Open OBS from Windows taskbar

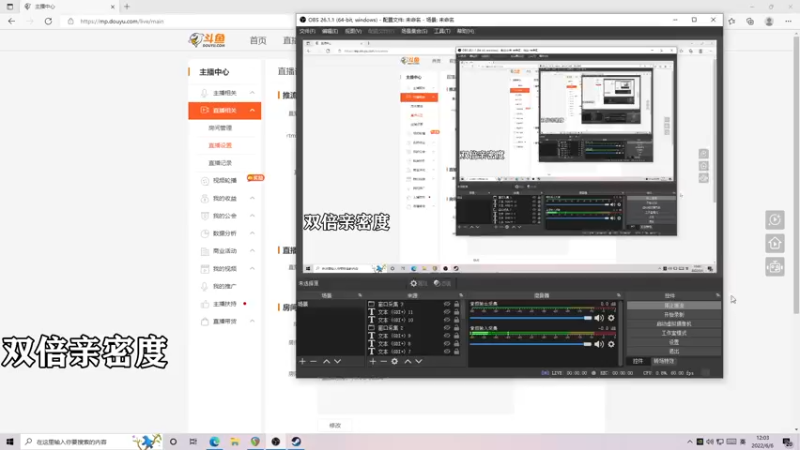coord(276,441)
